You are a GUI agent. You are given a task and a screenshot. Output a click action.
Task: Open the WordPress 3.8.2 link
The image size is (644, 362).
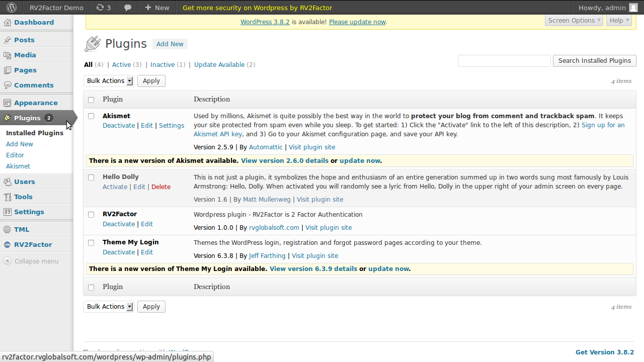(265, 22)
